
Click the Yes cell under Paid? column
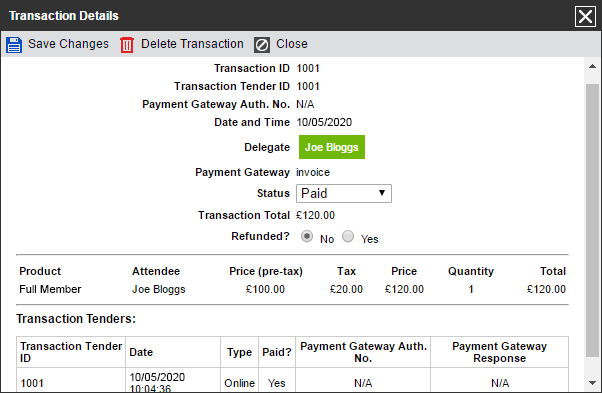tap(277, 383)
